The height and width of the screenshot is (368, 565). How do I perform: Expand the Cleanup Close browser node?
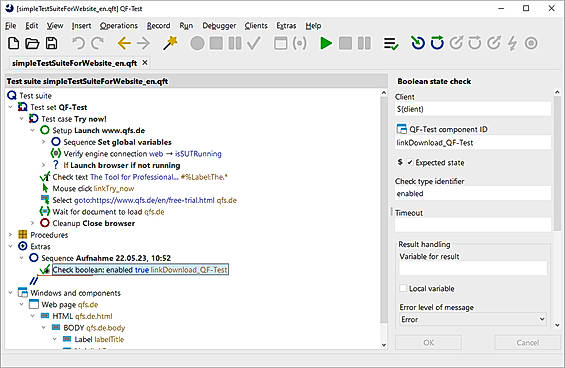[x=32, y=223]
